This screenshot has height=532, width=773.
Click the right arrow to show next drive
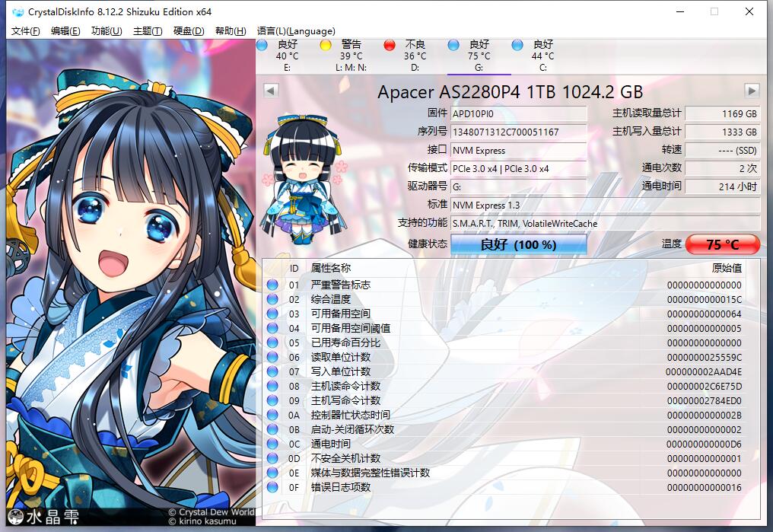751,91
